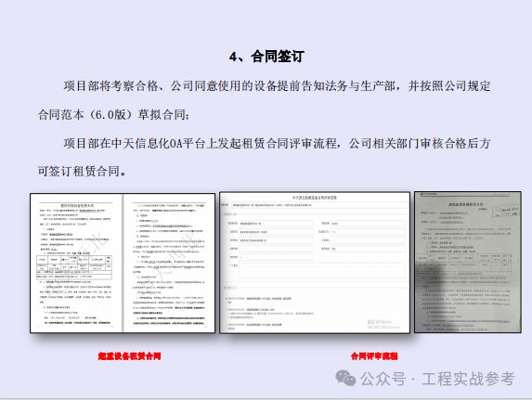Click the WeChat logo icon in watermark
The height and width of the screenshot is (400, 532).
(345, 378)
